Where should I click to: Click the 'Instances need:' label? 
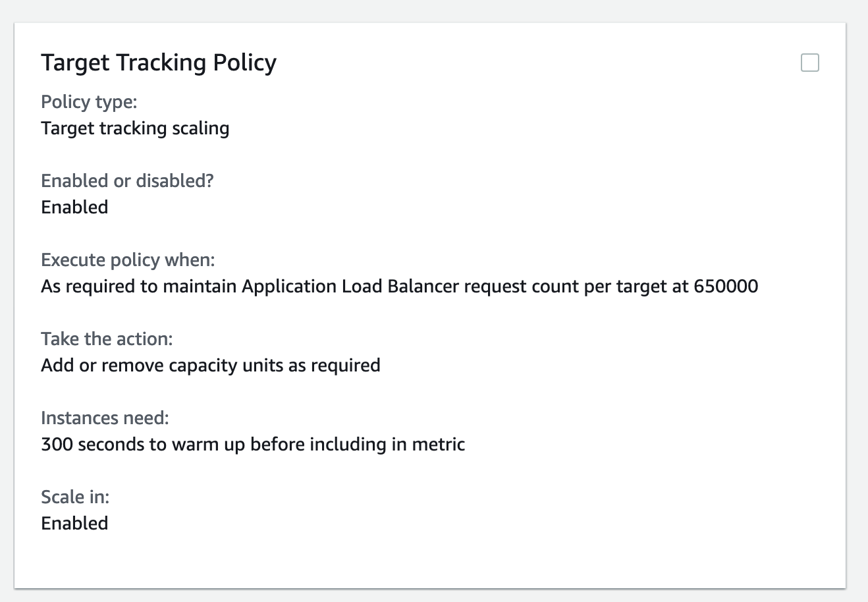tap(105, 418)
